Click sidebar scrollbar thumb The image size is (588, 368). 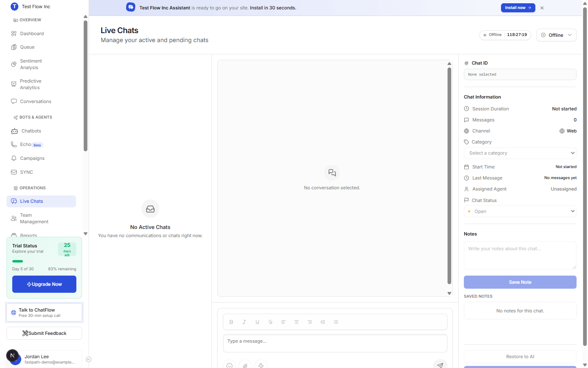pyautogui.click(x=85, y=86)
